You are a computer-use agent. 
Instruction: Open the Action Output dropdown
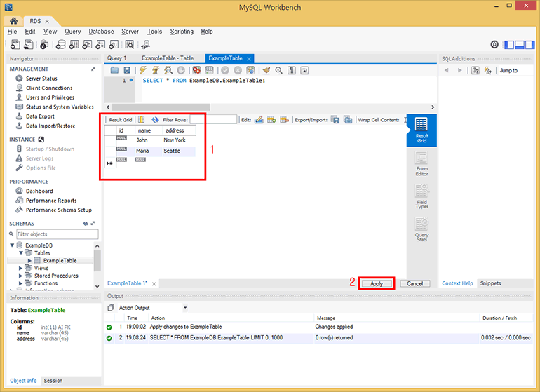(185, 308)
